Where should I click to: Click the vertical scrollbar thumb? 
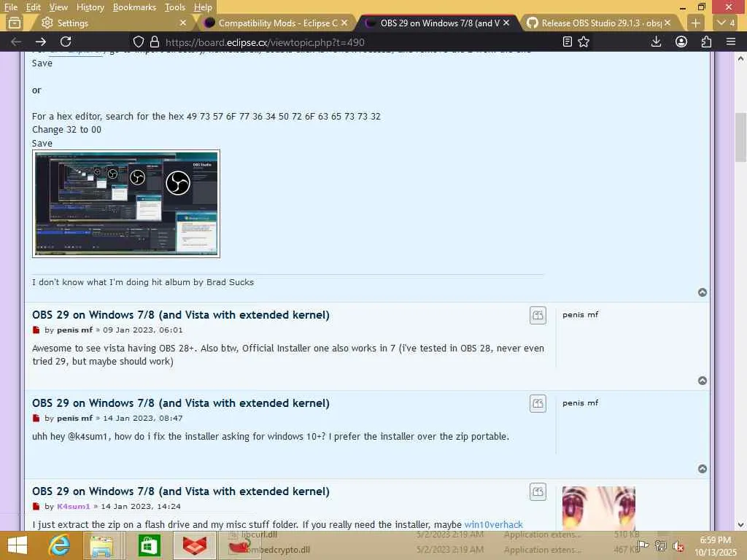(740, 137)
